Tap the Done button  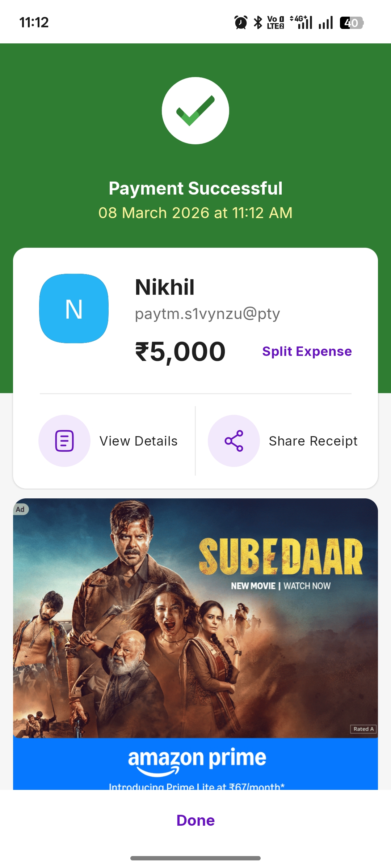[195, 820]
